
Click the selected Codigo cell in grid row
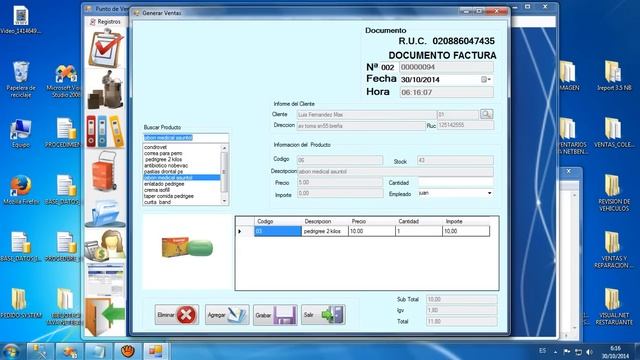[278, 231]
